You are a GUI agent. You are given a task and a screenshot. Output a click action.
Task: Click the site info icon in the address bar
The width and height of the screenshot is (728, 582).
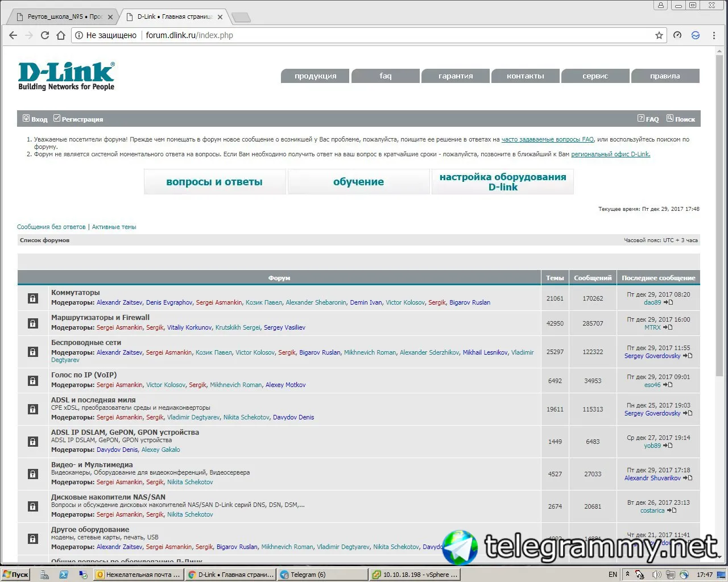(x=79, y=35)
